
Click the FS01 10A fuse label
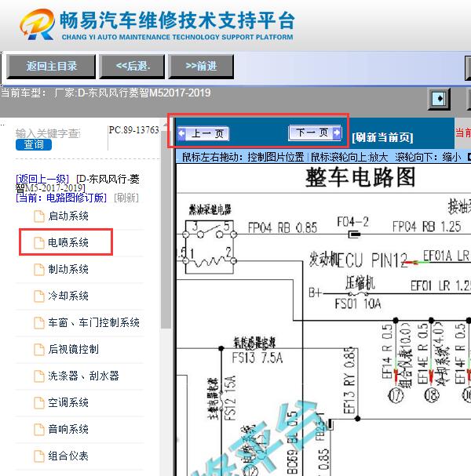358,303
